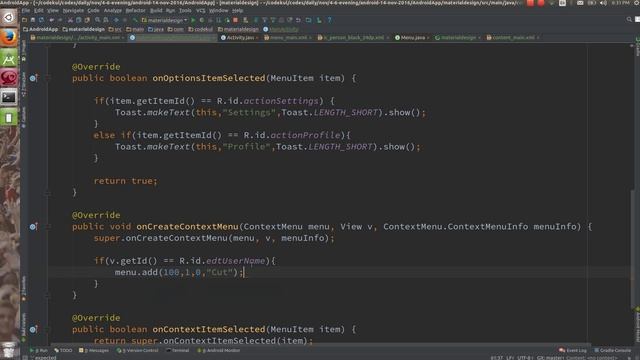Open the Android Monitor tool window
This screenshot has height=360, width=640.
[219, 350]
